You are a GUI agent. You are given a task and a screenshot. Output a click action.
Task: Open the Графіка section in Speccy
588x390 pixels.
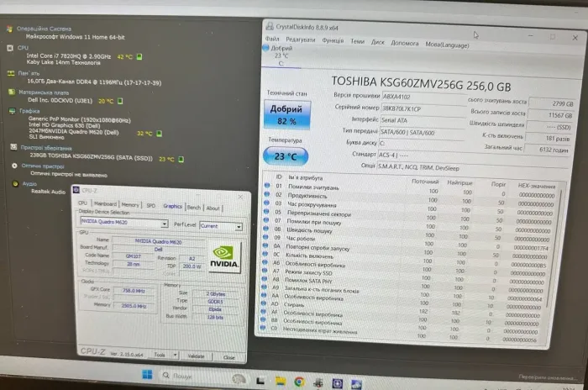pyautogui.click(x=29, y=111)
